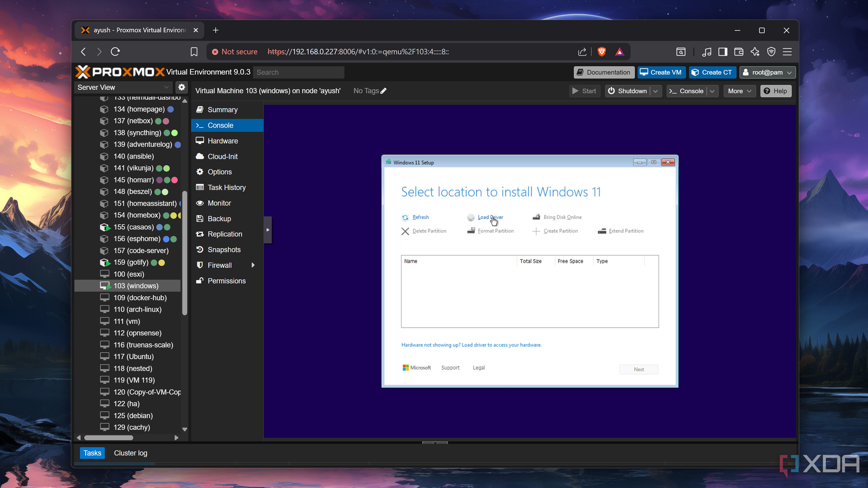The image size is (868, 488).
Task: Open the Brave Wallet icon
Action: click(x=739, y=52)
